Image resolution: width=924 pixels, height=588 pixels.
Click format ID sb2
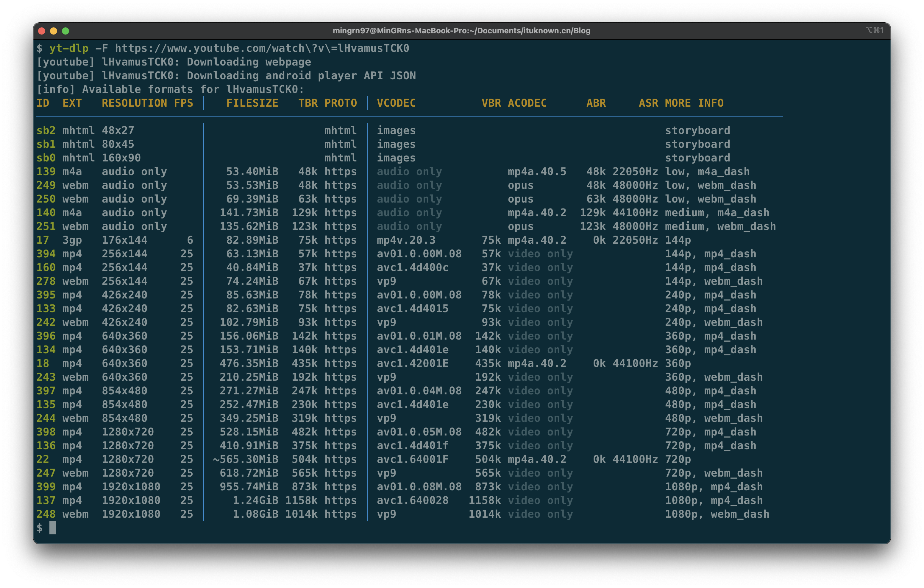click(46, 130)
